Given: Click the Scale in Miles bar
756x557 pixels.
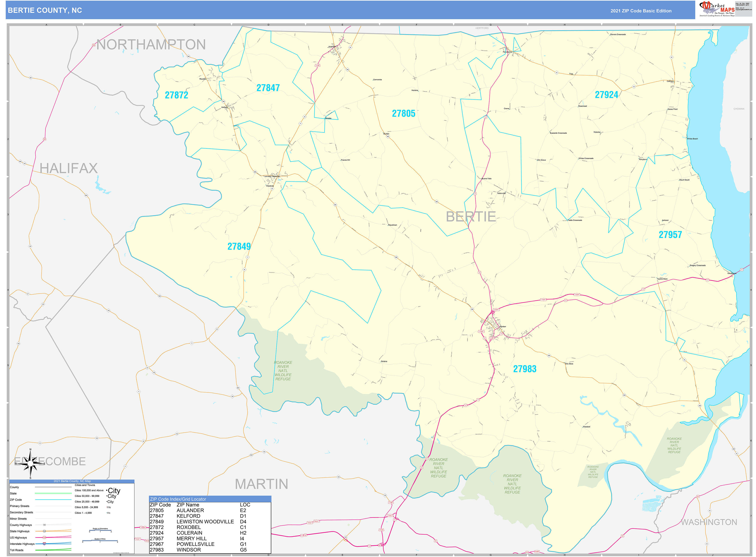Looking at the screenshot, I should (x=100, y=541).
